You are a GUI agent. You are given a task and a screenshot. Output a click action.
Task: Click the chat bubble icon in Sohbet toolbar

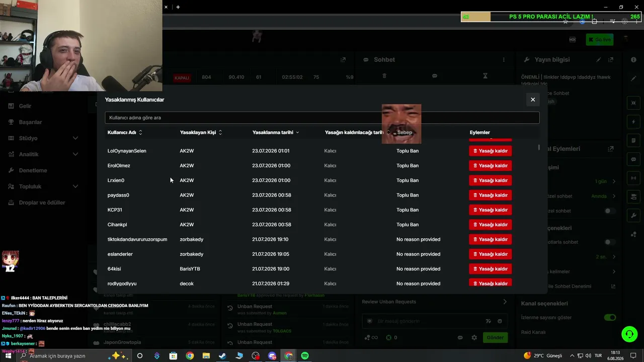click(435, 76)
